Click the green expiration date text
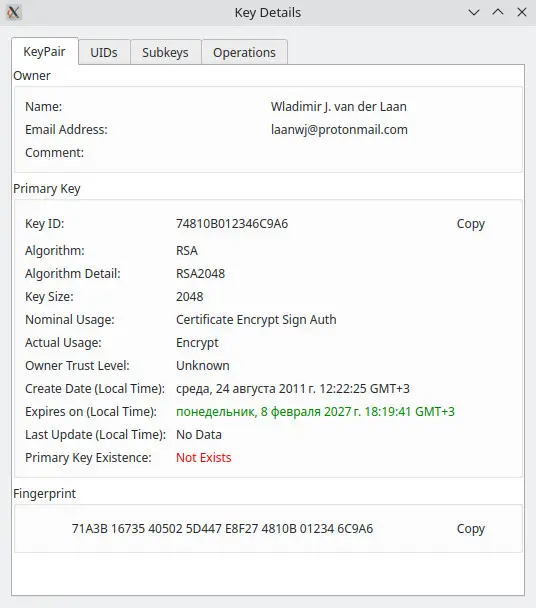The image size is (536, 608). [x=315, y=412]
